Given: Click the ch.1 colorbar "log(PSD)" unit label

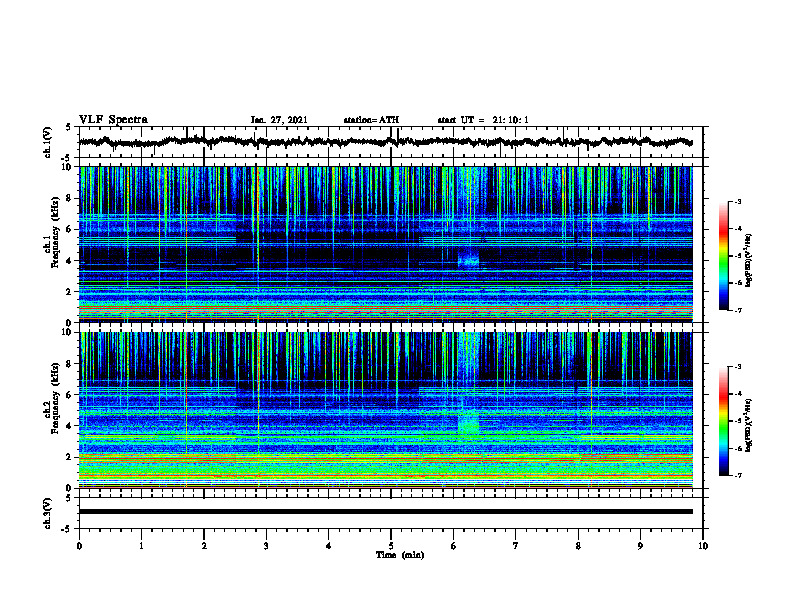Looking at the screenshot, I should [x=749, y=261].
